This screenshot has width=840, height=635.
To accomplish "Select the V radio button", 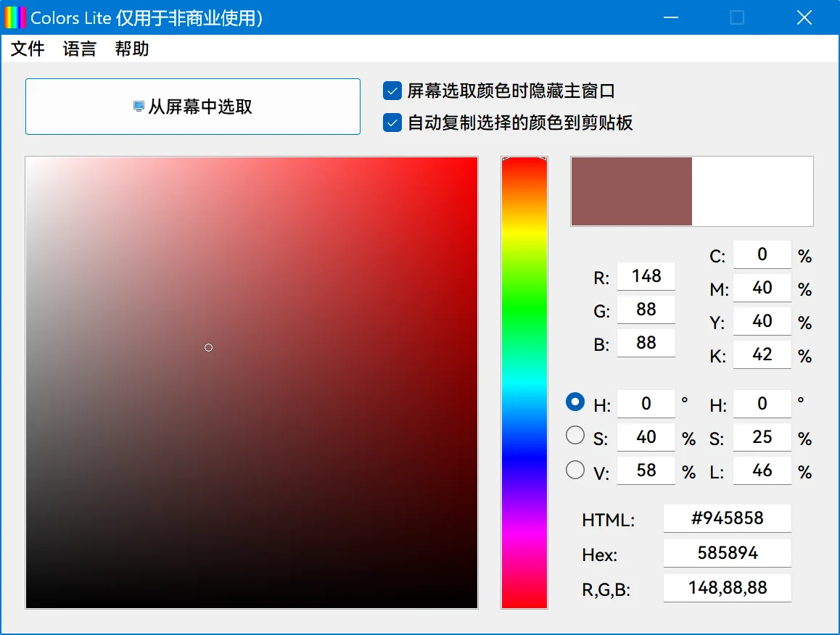I will click(x=575, y=468).
